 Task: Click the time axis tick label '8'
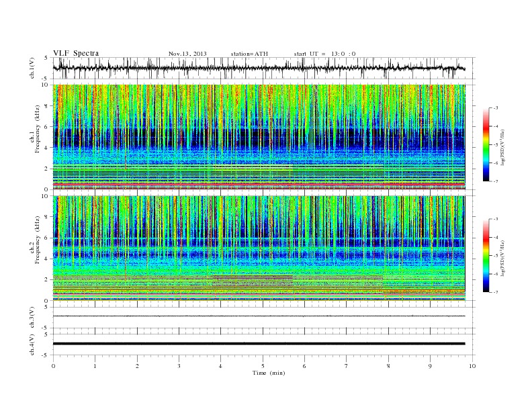(x=388, y=366)
